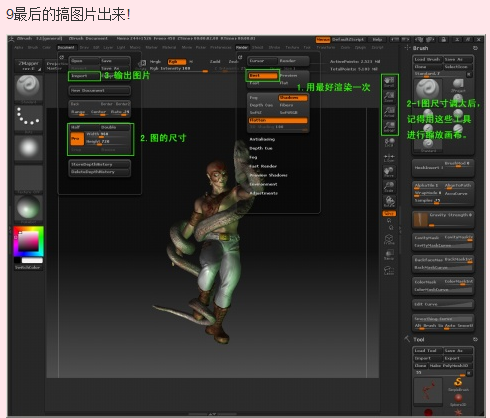The width and height of the screenshot is (490, 418).
Task: Click the Frame icon on right shelf
Action: click(x=389, y=239)
